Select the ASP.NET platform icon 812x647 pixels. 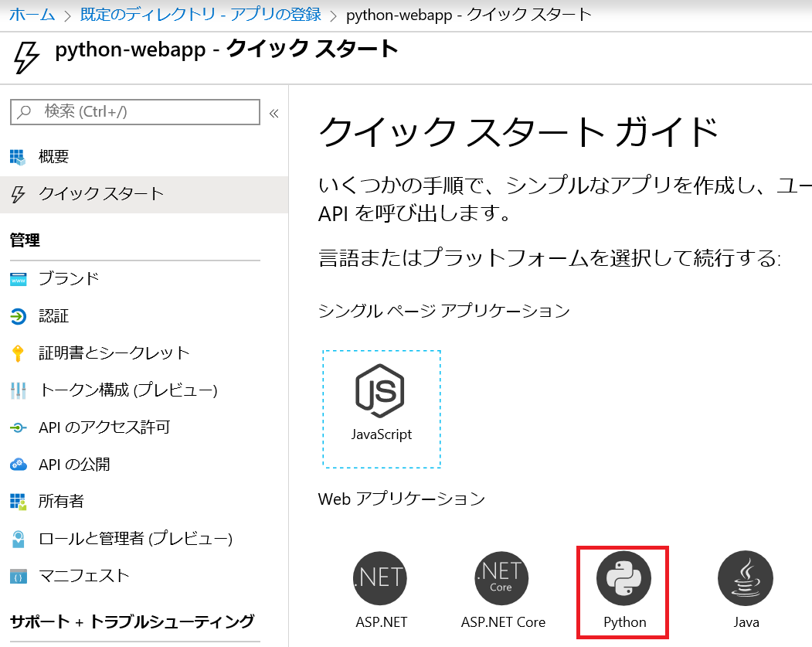(x=380, y=578)
